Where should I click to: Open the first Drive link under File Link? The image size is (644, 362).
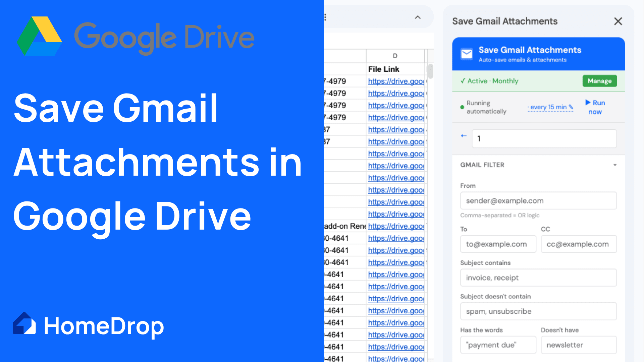pyautogui.click(x=396, y=81)
